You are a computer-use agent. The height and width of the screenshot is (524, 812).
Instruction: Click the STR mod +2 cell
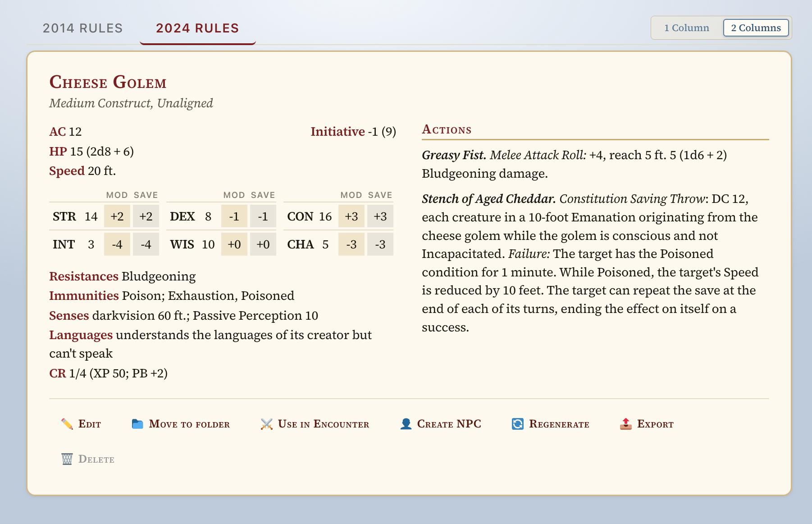pos(117,216)
